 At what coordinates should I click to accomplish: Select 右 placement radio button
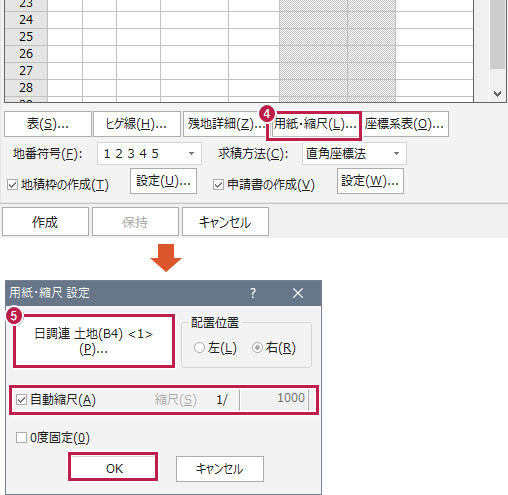point(257,348)
